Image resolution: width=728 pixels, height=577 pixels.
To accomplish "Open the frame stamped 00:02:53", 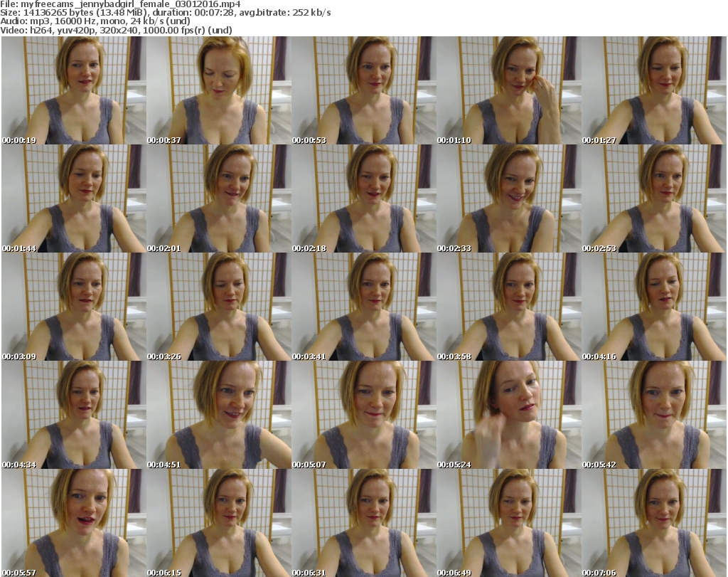I will tap(654, 198).
